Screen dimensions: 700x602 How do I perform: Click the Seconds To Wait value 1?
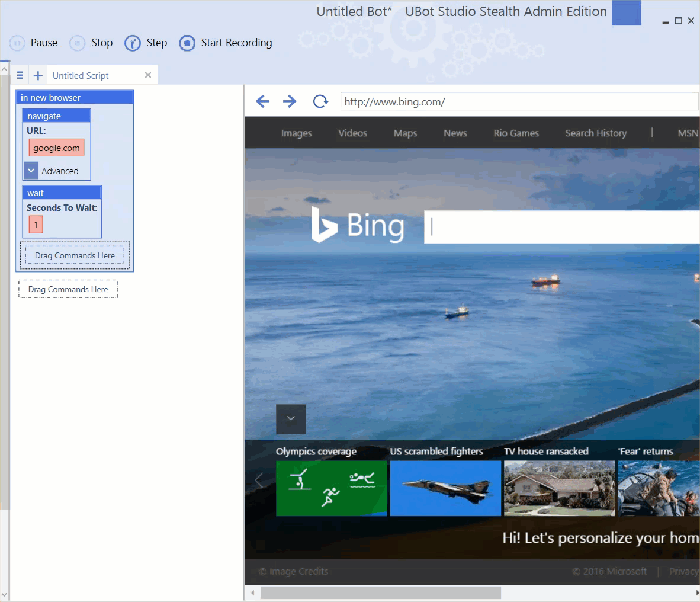pyautogui.click(x=36, y=225)
